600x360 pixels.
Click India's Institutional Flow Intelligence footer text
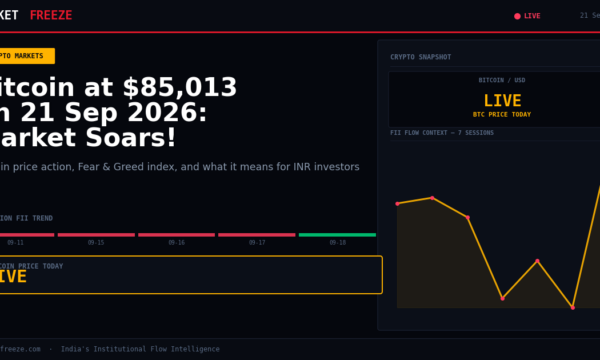click(x=140, y=349)
